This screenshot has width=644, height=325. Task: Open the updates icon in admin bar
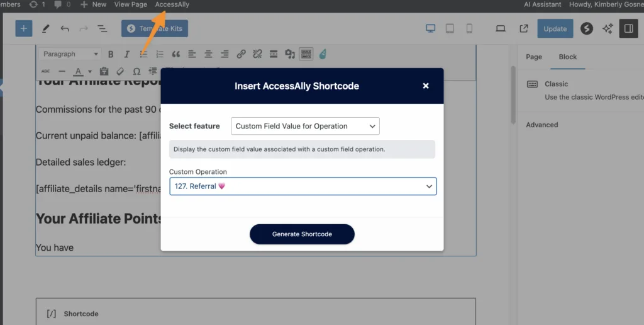(x=37, y=4)
